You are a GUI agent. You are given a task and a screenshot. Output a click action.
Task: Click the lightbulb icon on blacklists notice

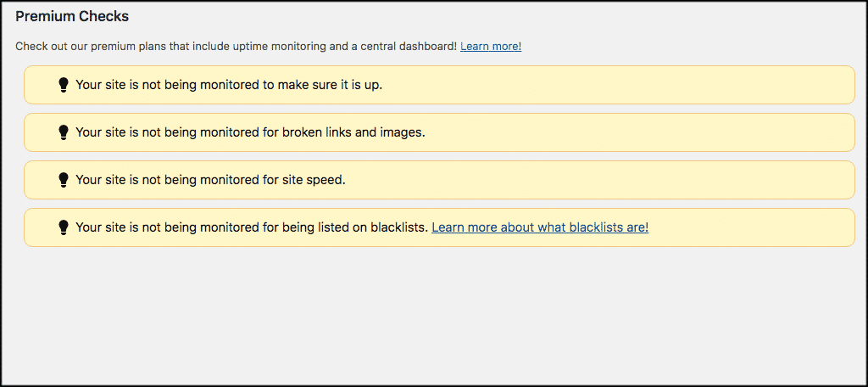pyautogui.click(x=63, y=227)
